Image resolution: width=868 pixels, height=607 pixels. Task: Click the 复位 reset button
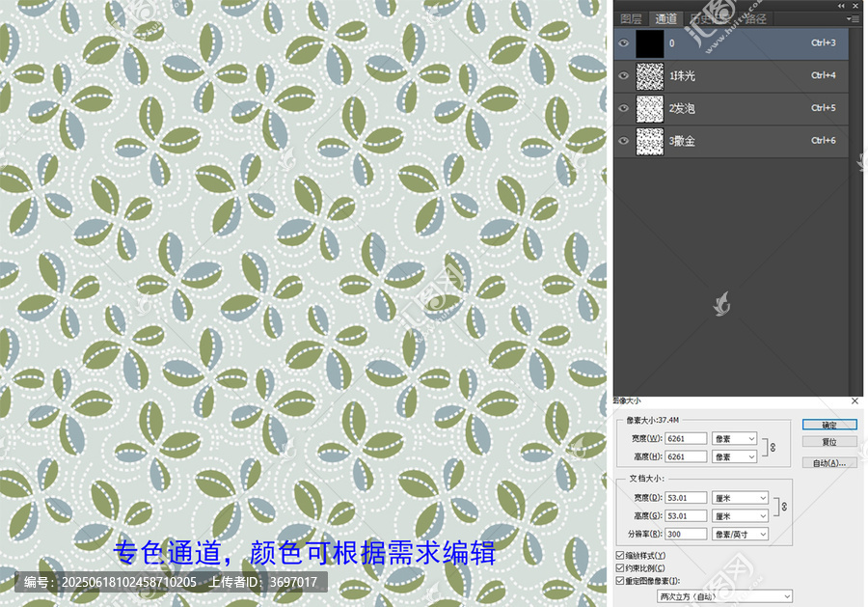click(x=829, y=441)
